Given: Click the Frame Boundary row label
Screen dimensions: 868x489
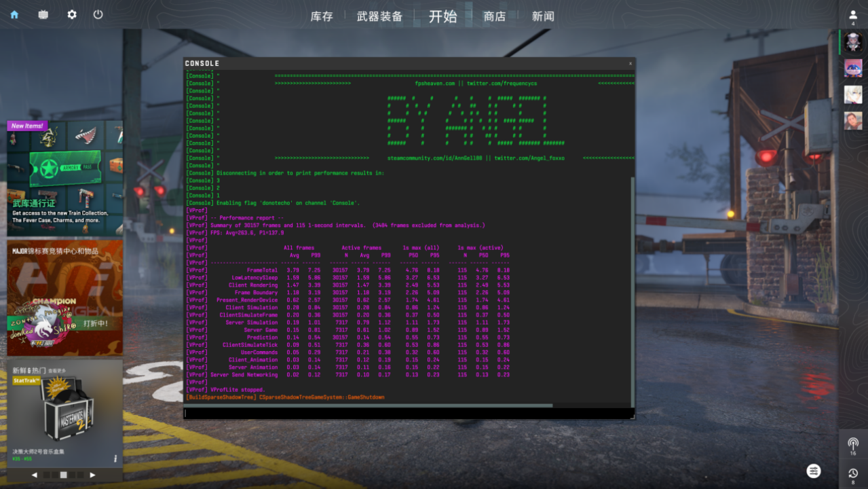Looking at the screenshot, I should 256,292.
